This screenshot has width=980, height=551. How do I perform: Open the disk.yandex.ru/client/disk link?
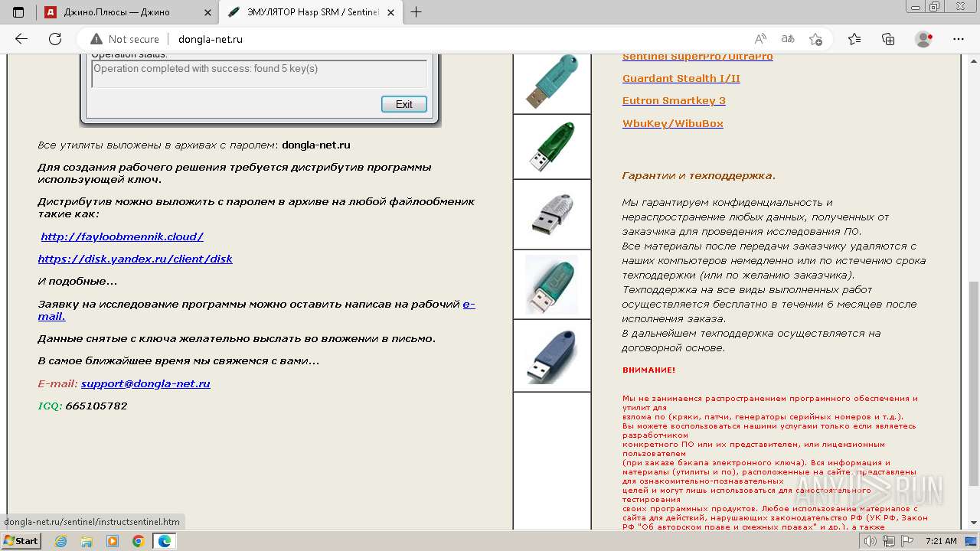click(136, 259)
